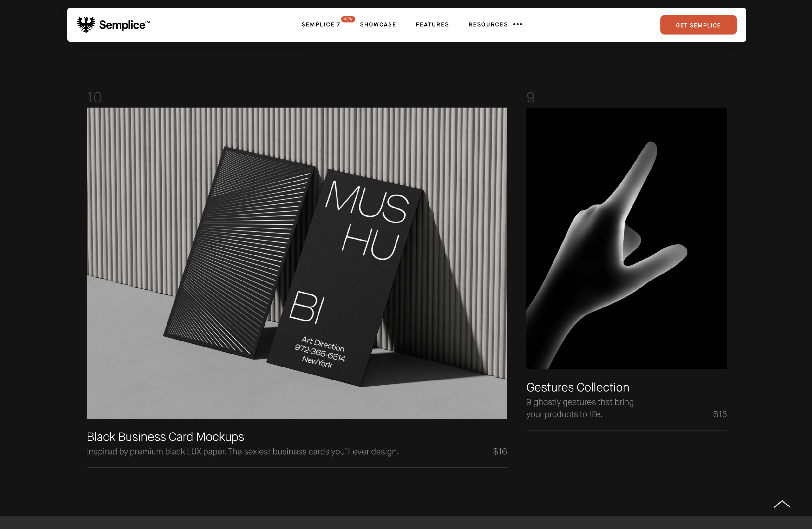The width and height of the screenshot is (812, 529).
Task: Click the business card description text
Action: [242, 452]
